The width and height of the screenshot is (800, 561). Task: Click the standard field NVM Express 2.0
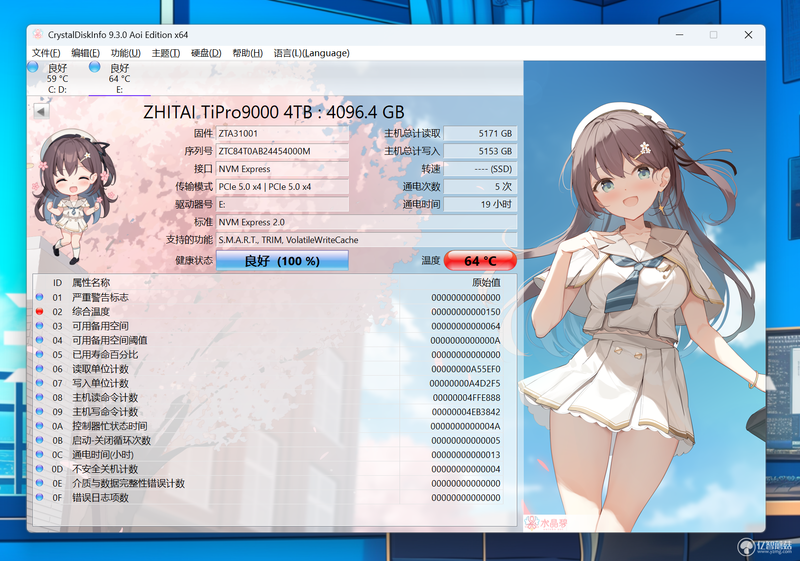tap(366, 222)
